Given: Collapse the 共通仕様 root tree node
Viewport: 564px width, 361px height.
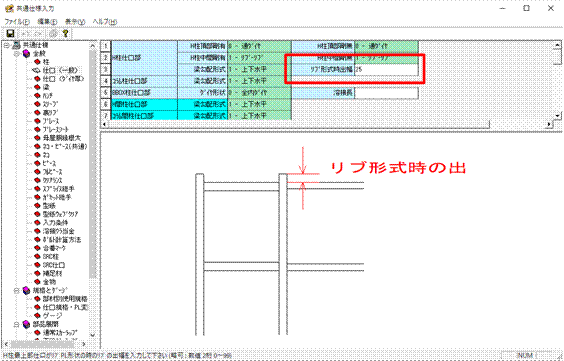Looking at the screenshot, I should click(x=6, y=45).
